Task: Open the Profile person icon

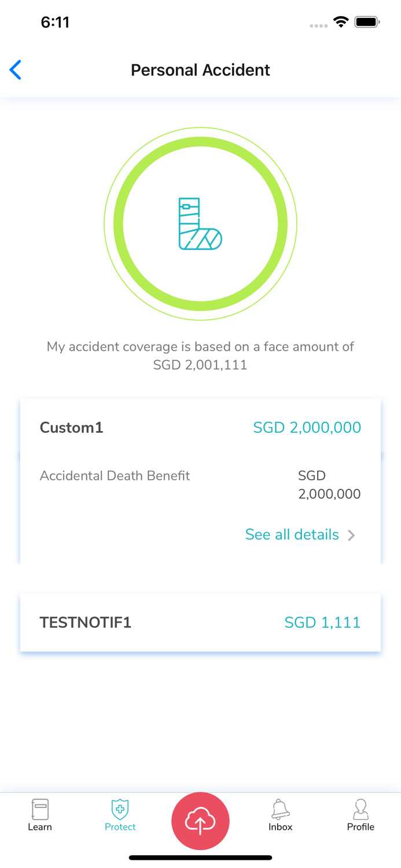Action: [x=360, y=809]
